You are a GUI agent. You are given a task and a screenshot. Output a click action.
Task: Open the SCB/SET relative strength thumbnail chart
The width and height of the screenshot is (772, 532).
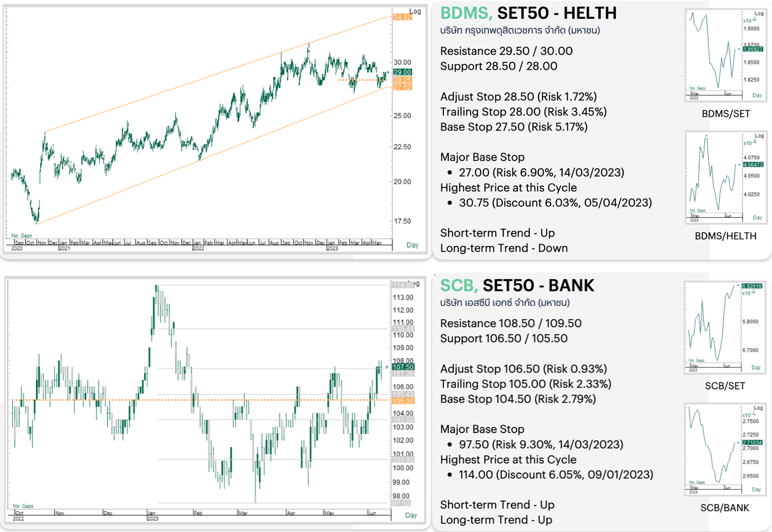(x=725, y=327)
